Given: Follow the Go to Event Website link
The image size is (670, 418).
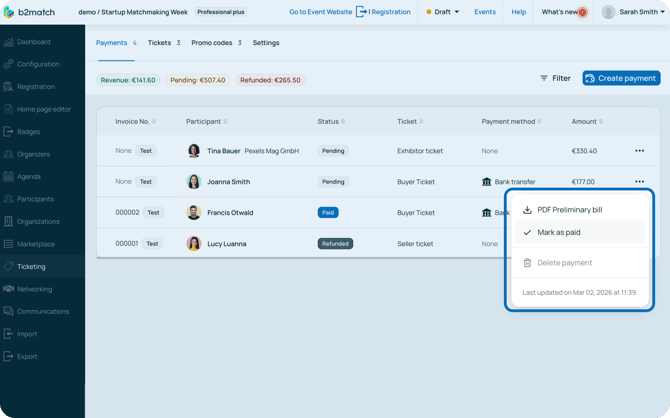Looking at the screenshot, I should 320,12.
